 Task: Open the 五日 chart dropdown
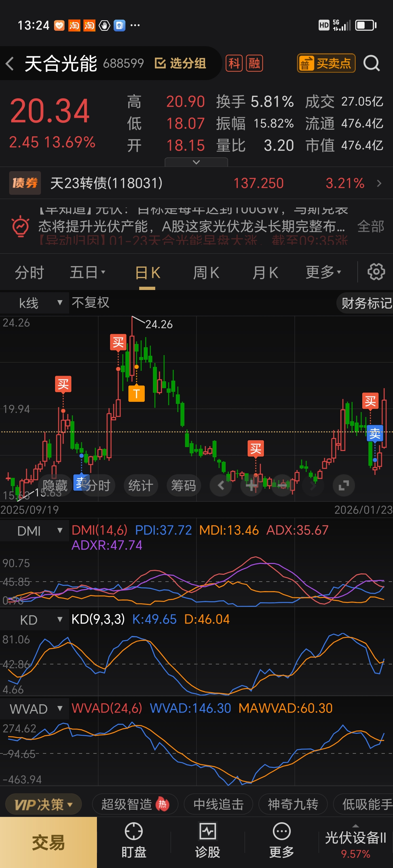click(88, 272)
